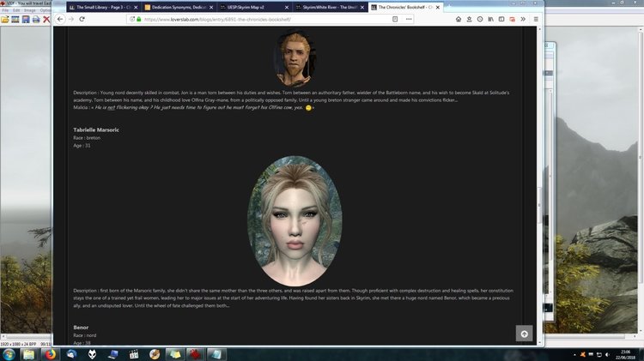The image size is (644, 361).
Task: Open the Firefox library icon
Action: (490, 19)
